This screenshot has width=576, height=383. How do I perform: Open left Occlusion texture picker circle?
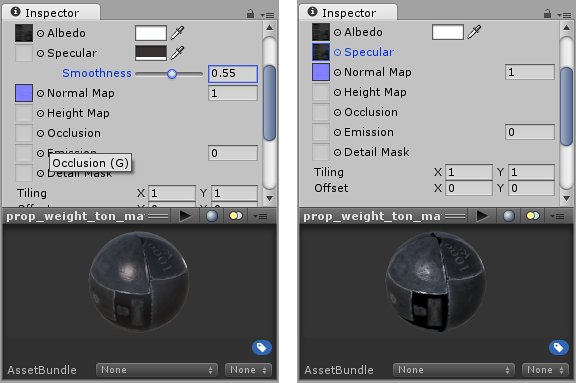pyautogui.click(x=40, y=133)
